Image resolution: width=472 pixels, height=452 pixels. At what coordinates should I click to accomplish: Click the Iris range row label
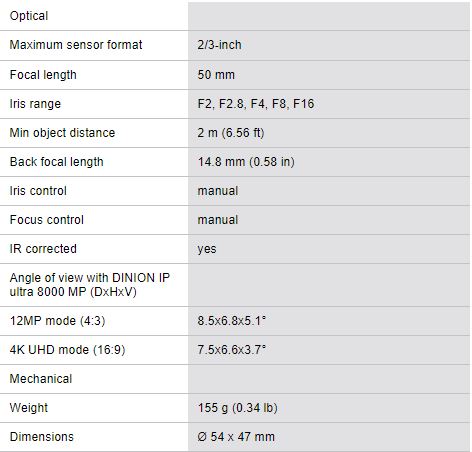click(35, 104)
